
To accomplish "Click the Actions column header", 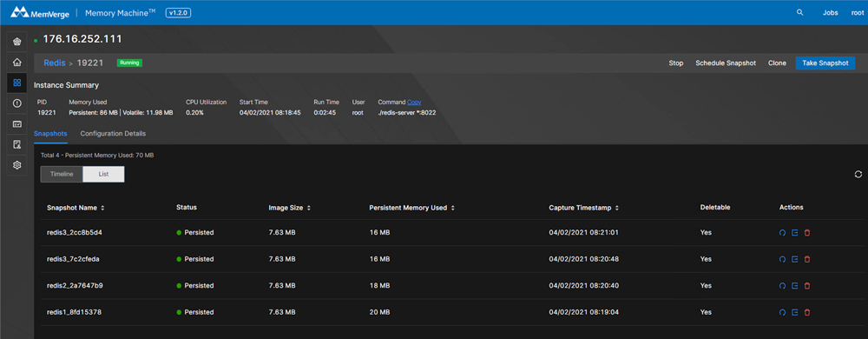I will pos(791,208).
